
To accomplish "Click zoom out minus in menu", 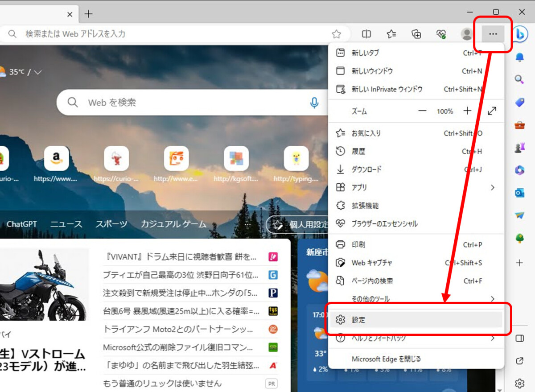I will point(422,111).
